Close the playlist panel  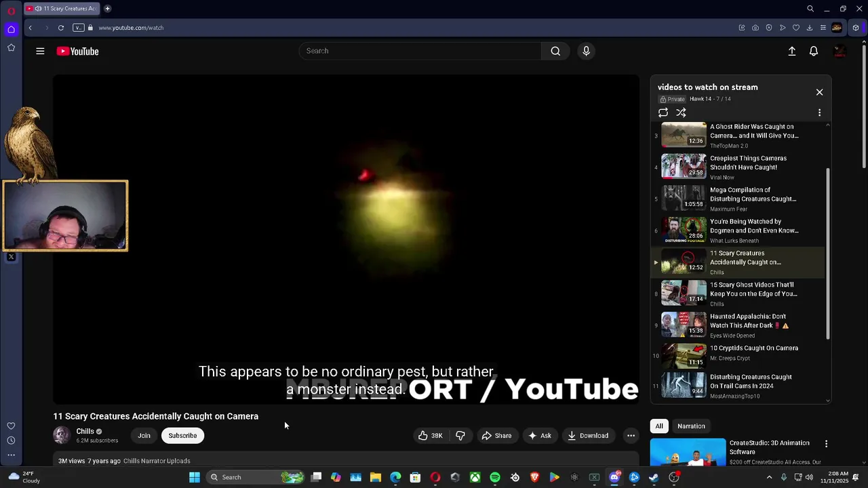point(819,92)
